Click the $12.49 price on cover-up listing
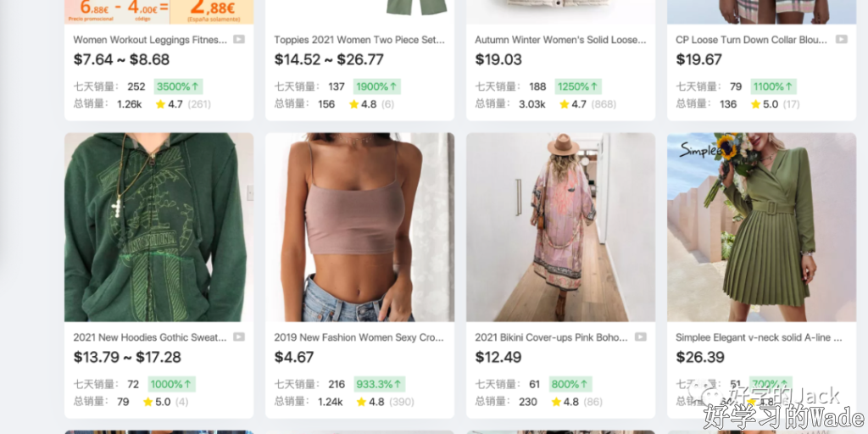This screenshot has width=868, height=434. click(x=498, y=357)
